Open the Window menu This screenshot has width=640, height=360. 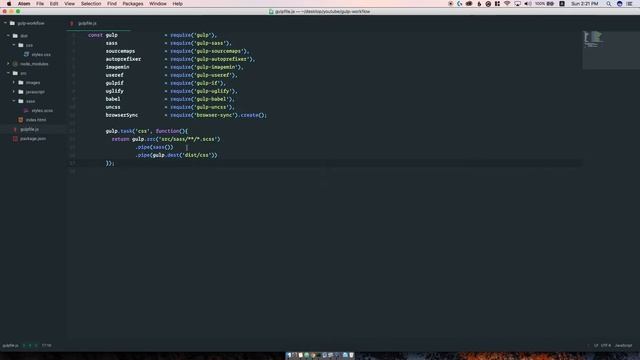tap(158, 4)
